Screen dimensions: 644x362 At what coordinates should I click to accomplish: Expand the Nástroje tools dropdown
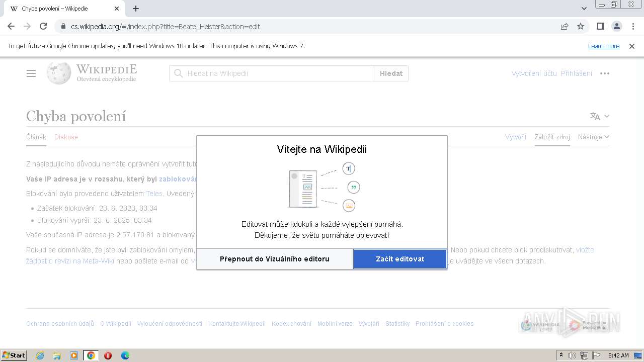(x=594, y=137)
